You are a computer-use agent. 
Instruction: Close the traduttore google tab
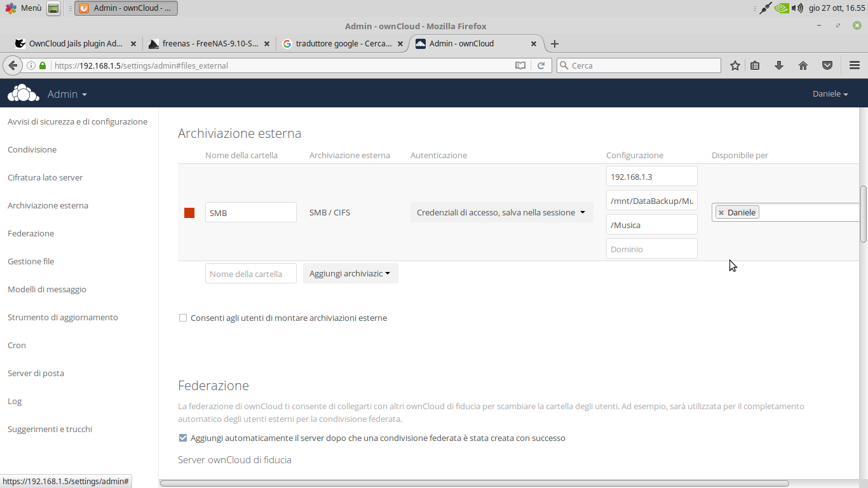tap(400, 44)
